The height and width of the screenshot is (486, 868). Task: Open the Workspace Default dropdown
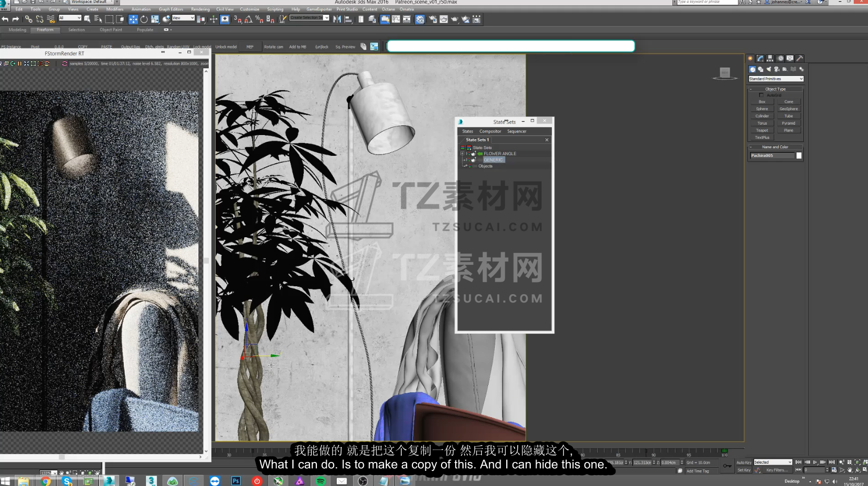tap(92, 2)
